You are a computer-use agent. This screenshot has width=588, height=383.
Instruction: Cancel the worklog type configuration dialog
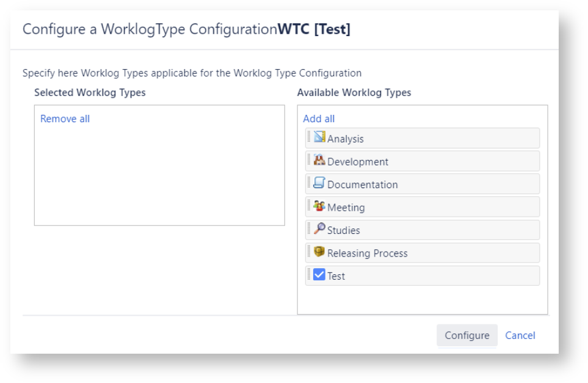coord(520,335)
